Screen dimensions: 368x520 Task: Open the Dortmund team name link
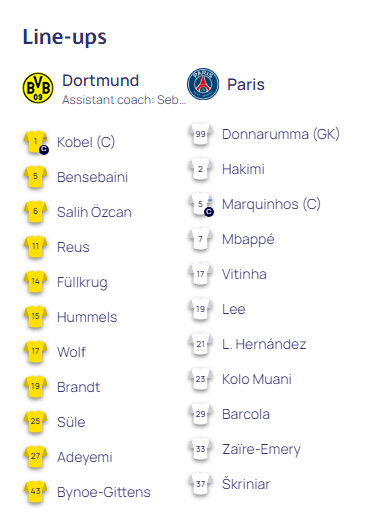[x=100, y=81]
